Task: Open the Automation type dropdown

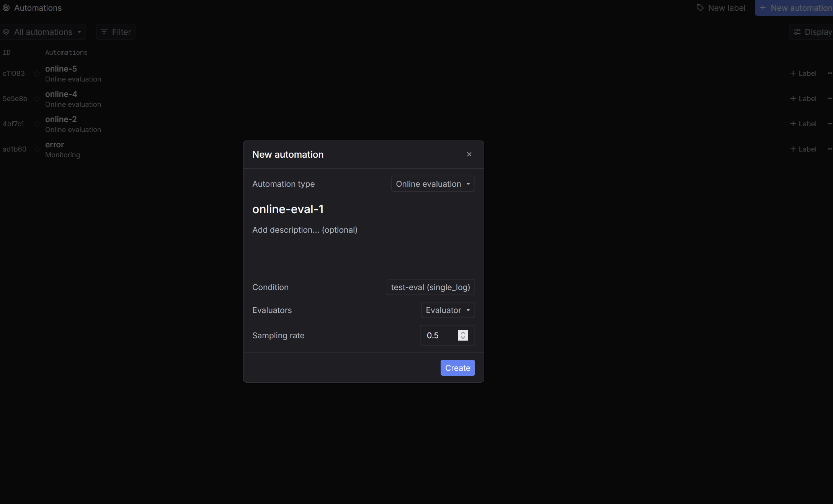Action: tap(433, 184)
